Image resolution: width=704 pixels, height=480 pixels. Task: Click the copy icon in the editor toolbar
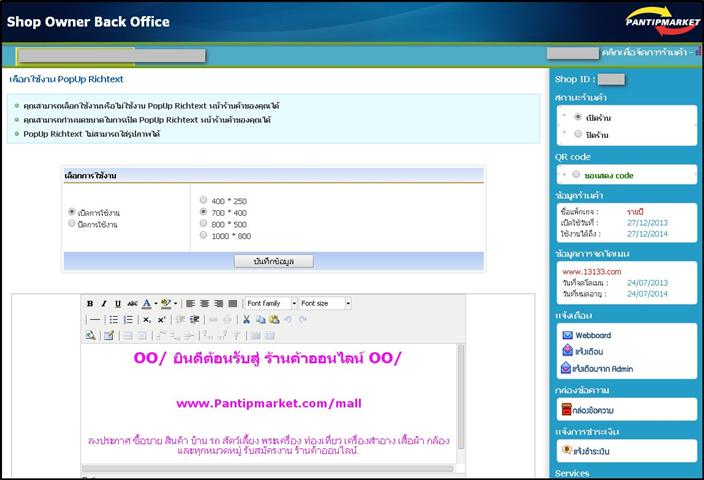[260, 320]
